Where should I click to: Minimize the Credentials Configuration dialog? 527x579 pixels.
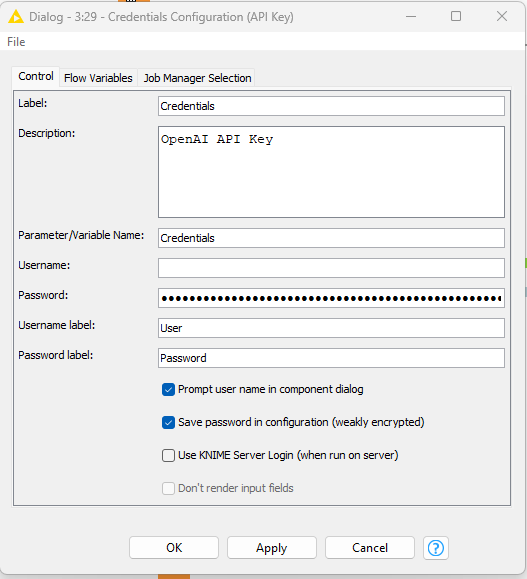coord(411,17)
